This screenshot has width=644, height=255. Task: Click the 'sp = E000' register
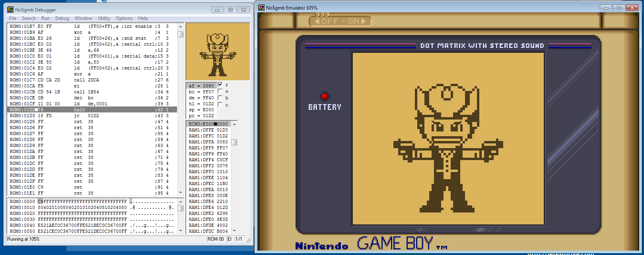click(x=201, y=110)
